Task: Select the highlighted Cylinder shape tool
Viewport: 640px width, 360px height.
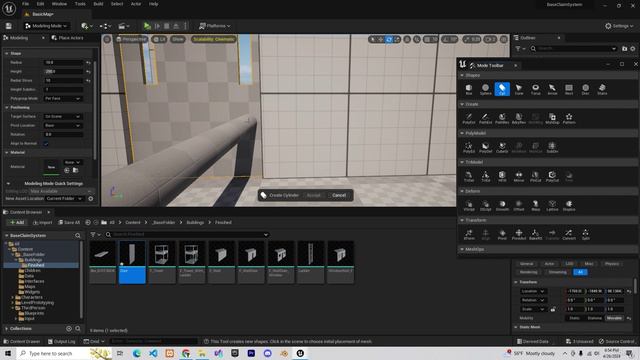Action: pos(502,89)
